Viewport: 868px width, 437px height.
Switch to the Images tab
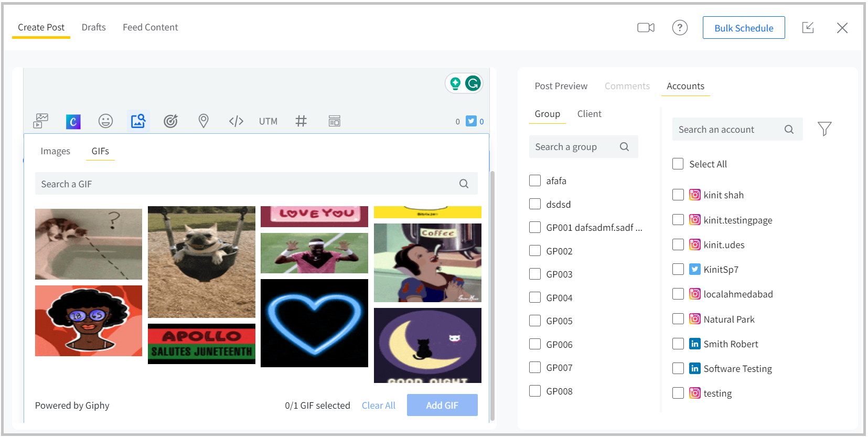coord(55,151)
